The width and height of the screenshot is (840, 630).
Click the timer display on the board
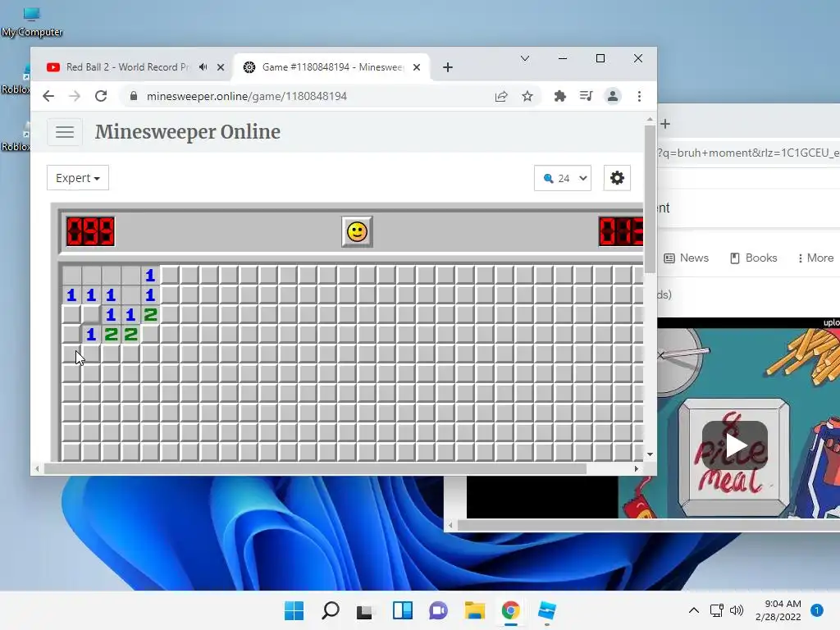click(621, 231)
